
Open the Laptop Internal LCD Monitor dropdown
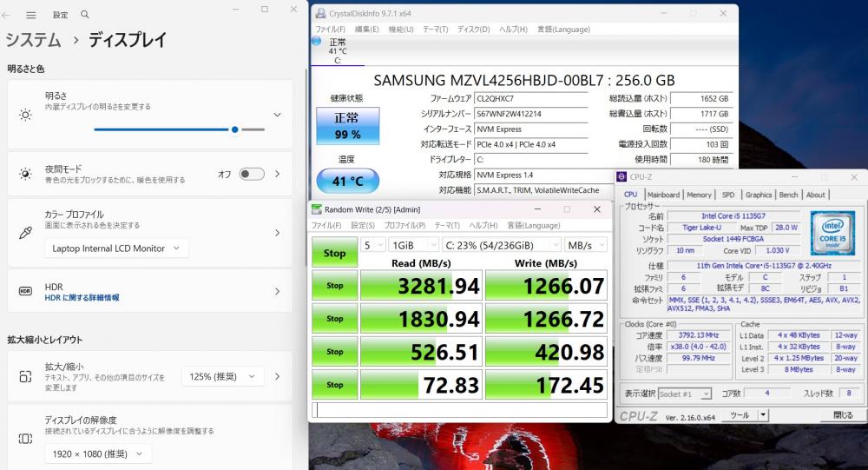[x=116, y=248]
